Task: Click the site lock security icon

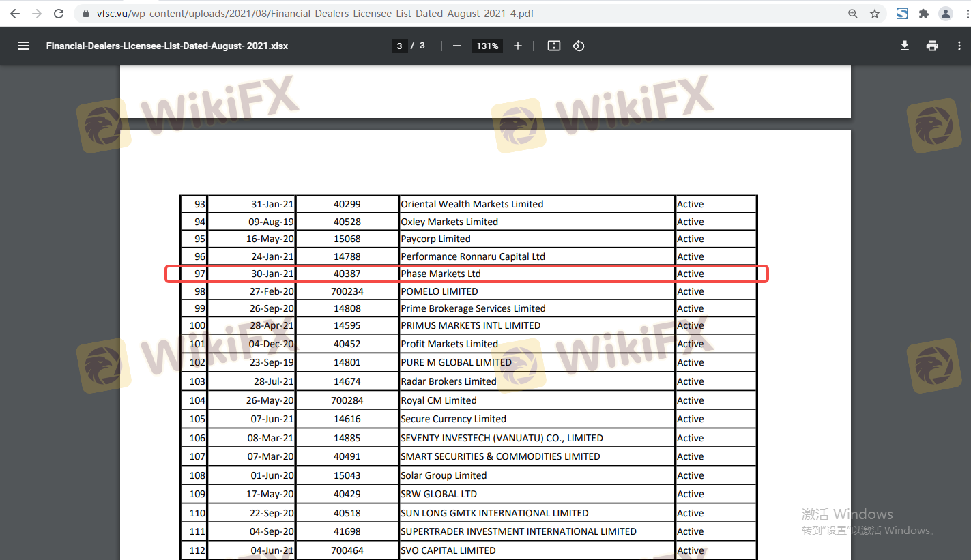Action: coord(85,14)
